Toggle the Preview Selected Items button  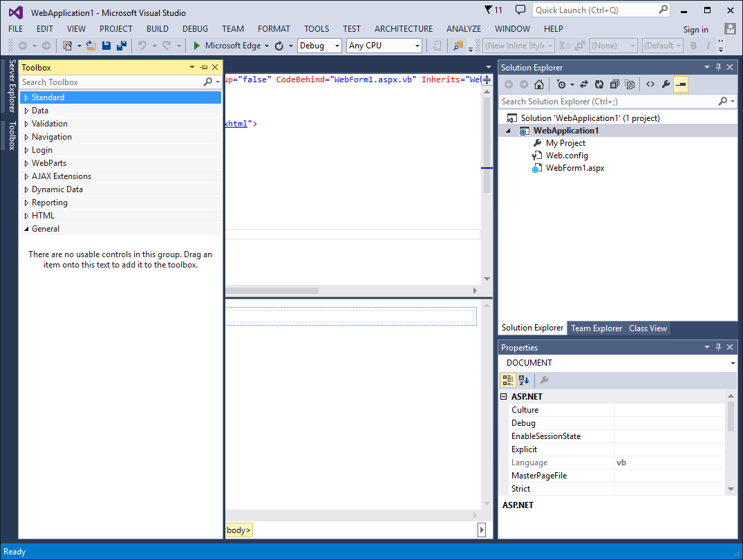[681, 84]
